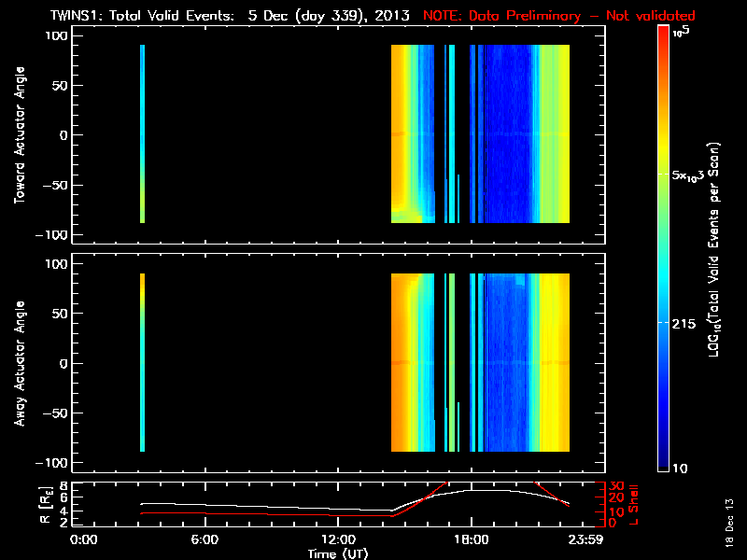Select the 'Away Actuator Angle' axis label
Image resolution: width=747 pixels, height=560 pixels.
pos(20,363)
